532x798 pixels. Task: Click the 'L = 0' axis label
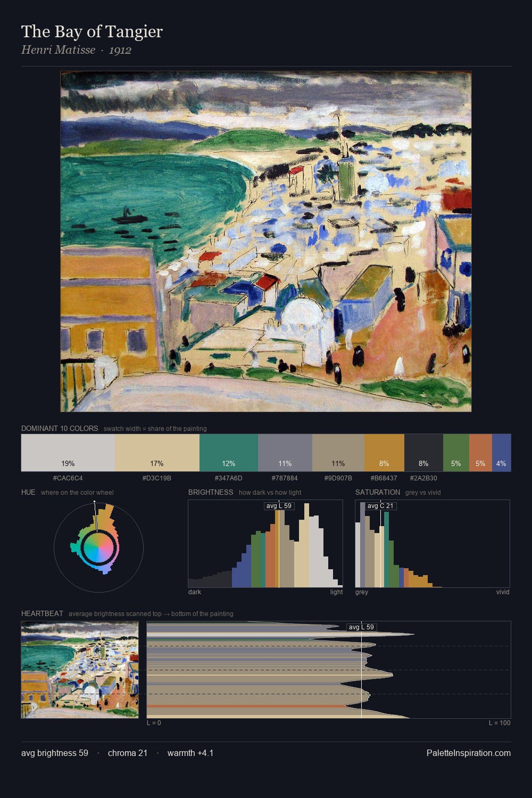154,723
